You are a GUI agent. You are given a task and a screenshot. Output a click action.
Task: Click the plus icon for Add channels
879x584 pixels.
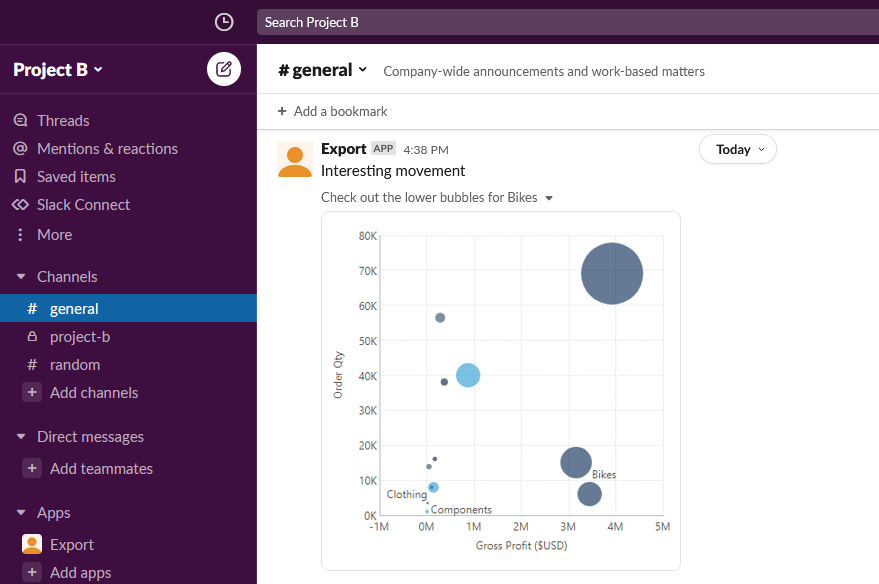32,392
